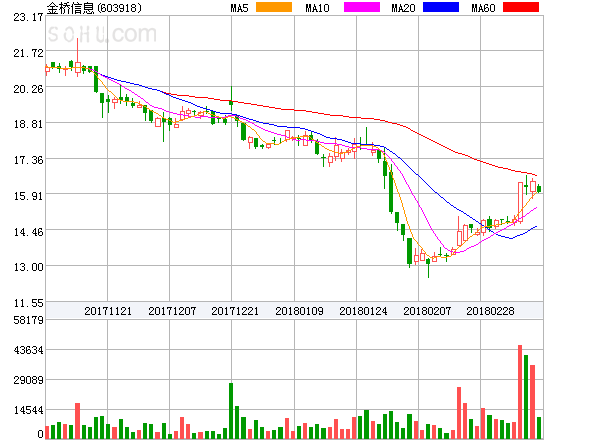Click the date label 20171121
Screen dimensions: 600x440
[108, 311]
